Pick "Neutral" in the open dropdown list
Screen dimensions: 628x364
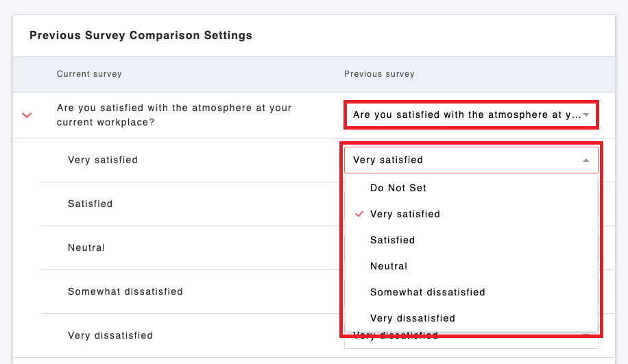tap(389, 266)
